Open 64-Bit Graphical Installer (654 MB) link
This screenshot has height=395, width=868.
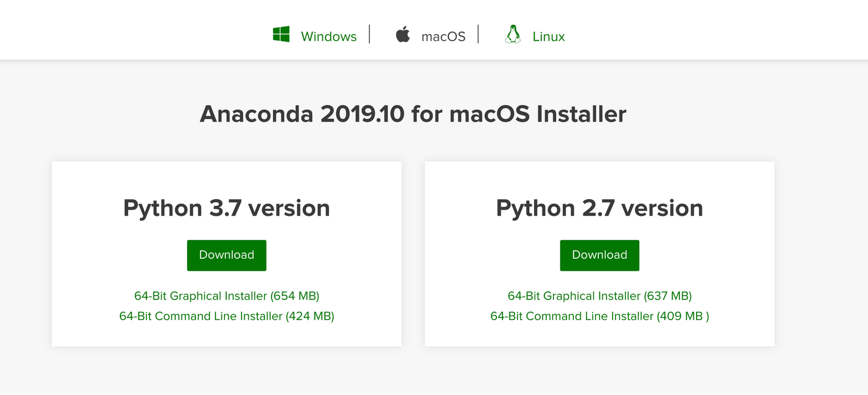pyautogui.click(x=226, y=296)
